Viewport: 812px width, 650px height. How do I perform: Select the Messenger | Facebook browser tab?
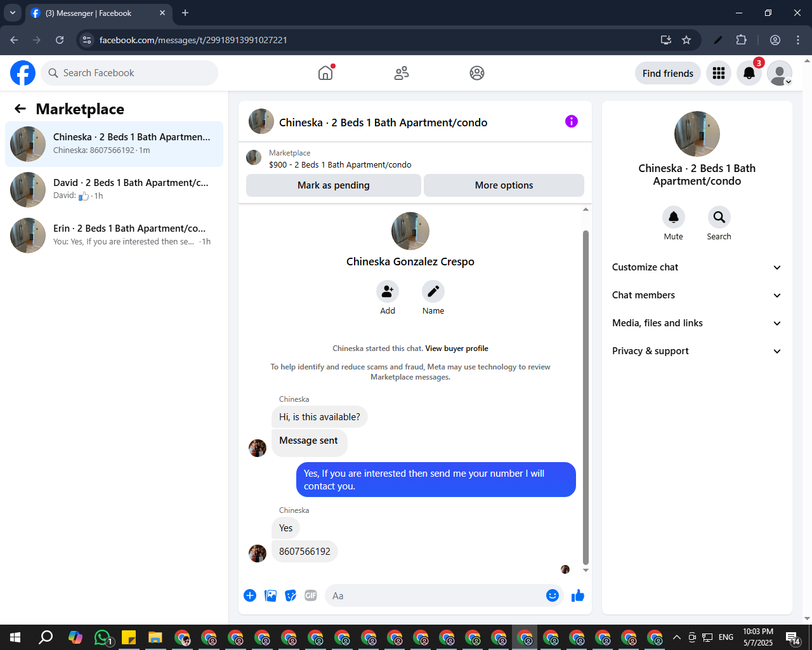98,13
